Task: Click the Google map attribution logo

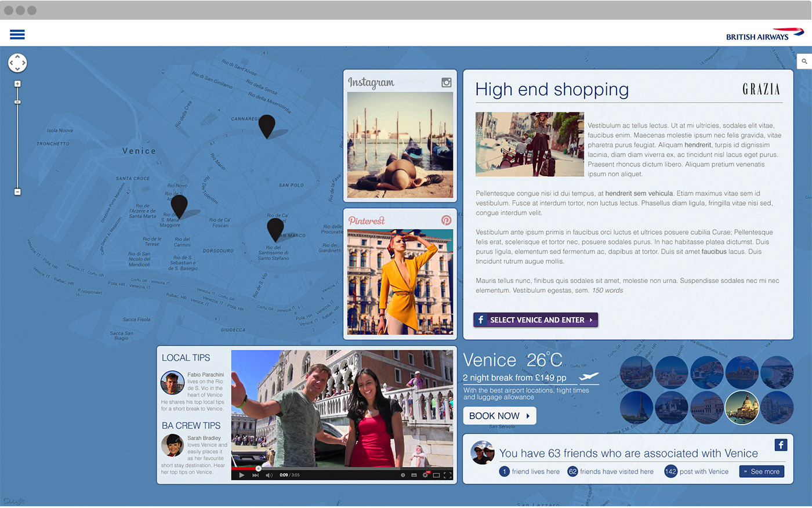Action: 13,501
